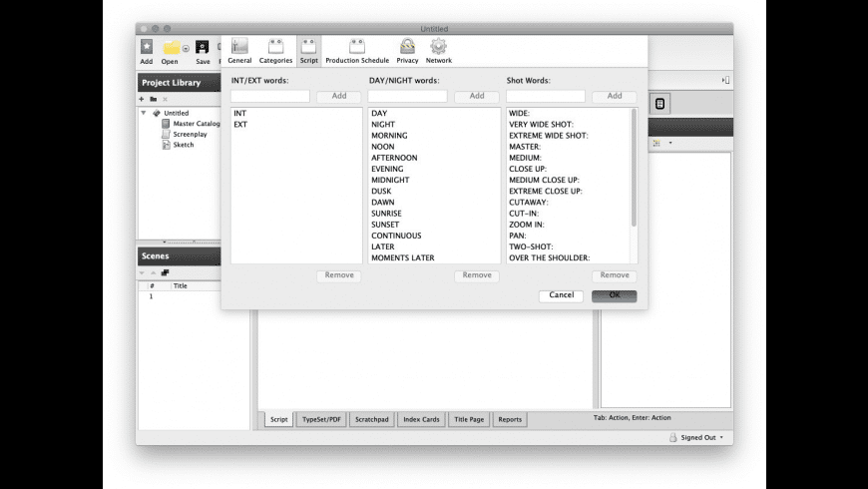Open Production Schedule preferences pane

(357, 51)
